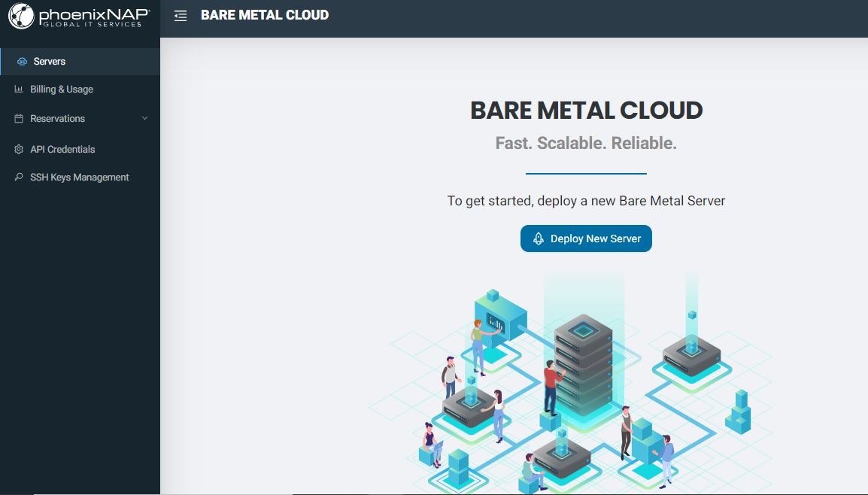Click the magnifier icon beside SSH Keys Management

[x=18, y=177]
